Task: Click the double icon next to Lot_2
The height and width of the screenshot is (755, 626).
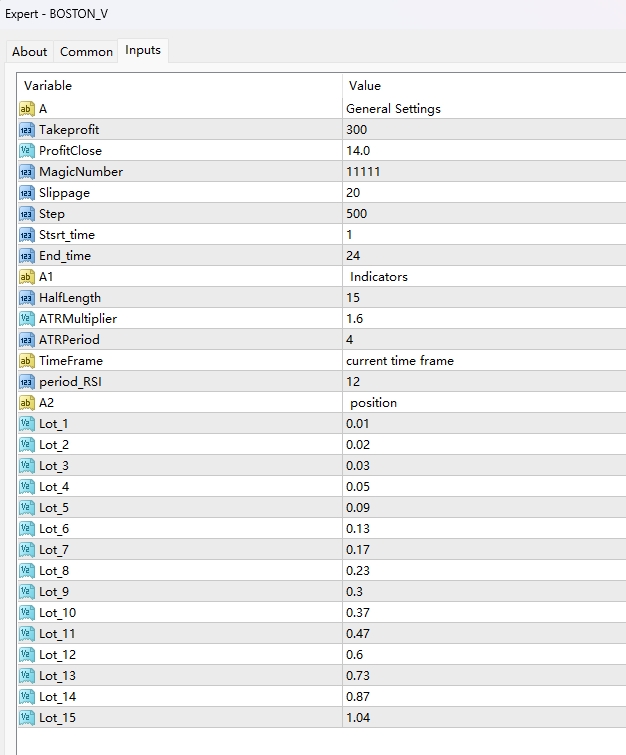Action: (26, 445)
